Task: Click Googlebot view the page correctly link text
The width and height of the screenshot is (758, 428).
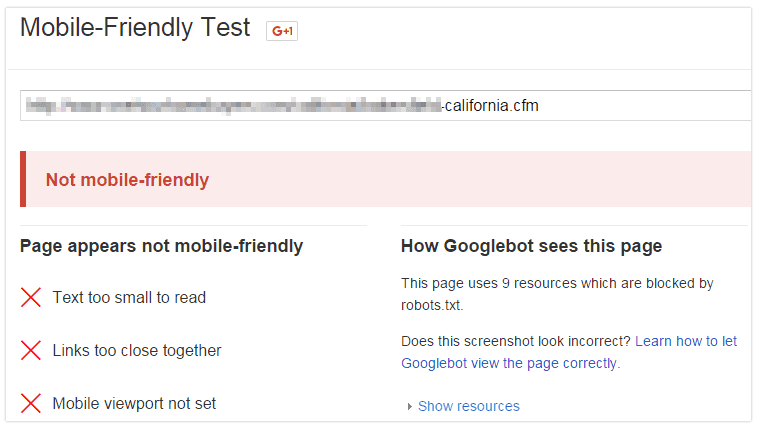Action: tap(510, 364)
